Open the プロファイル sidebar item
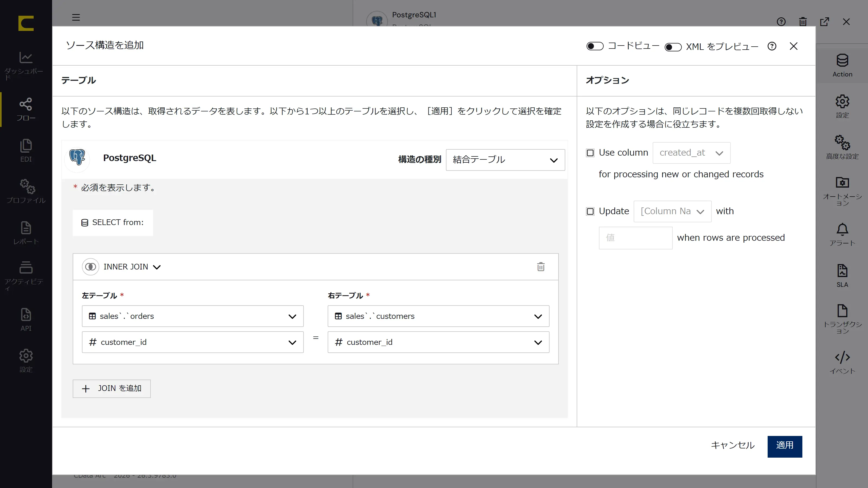Image resolution: width=868 pixels, height=488 pixels. [x=26, y=191]
